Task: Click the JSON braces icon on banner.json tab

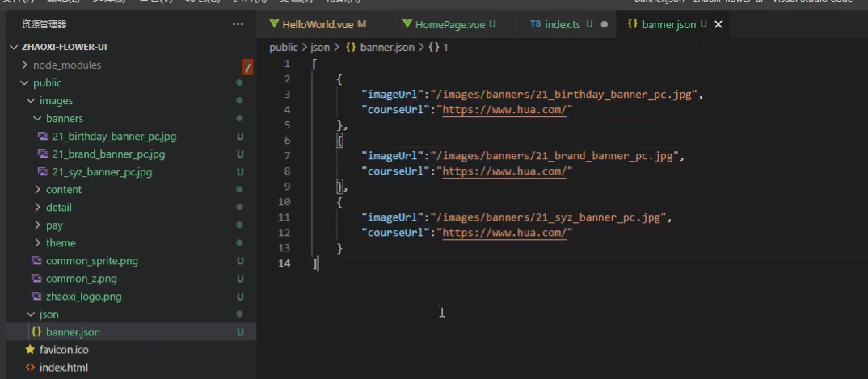Action: pyautogui.click(x=632, y=24)
